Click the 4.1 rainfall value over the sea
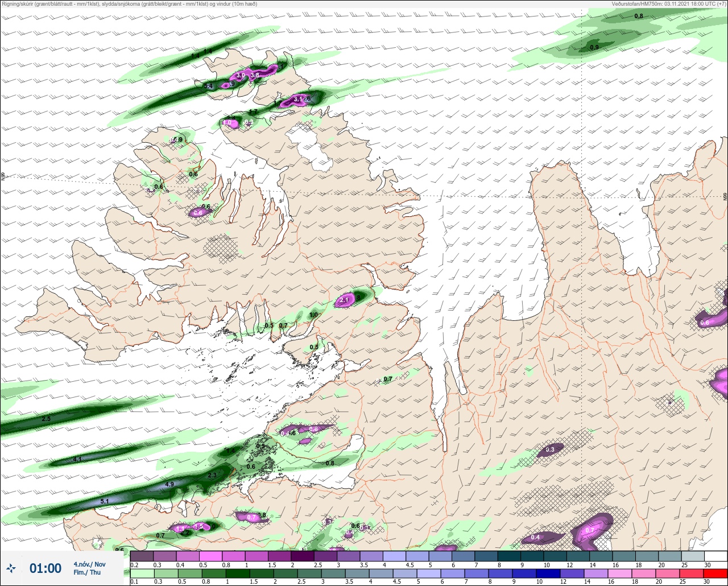Screen dimensions: 728x586 click(x=77, y=459)
